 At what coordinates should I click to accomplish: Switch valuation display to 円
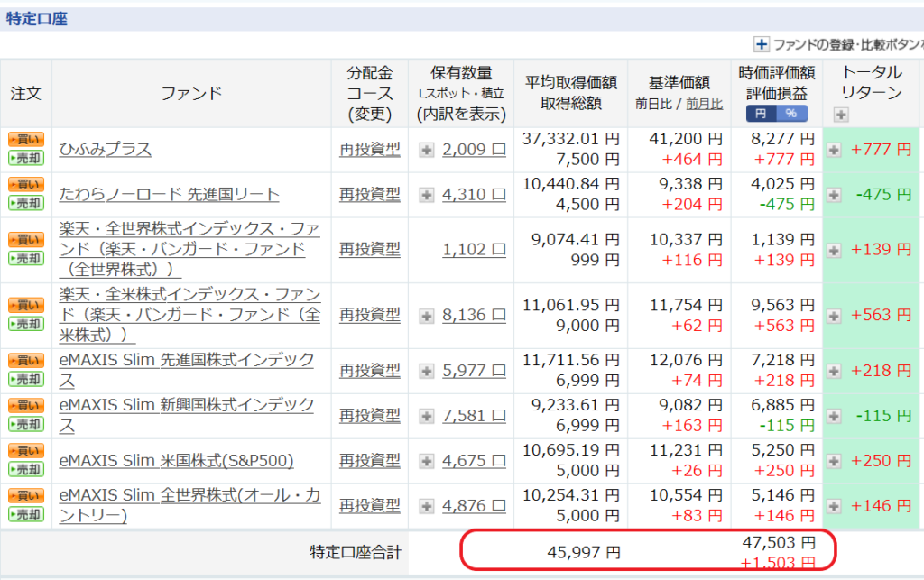coord(761,113)
